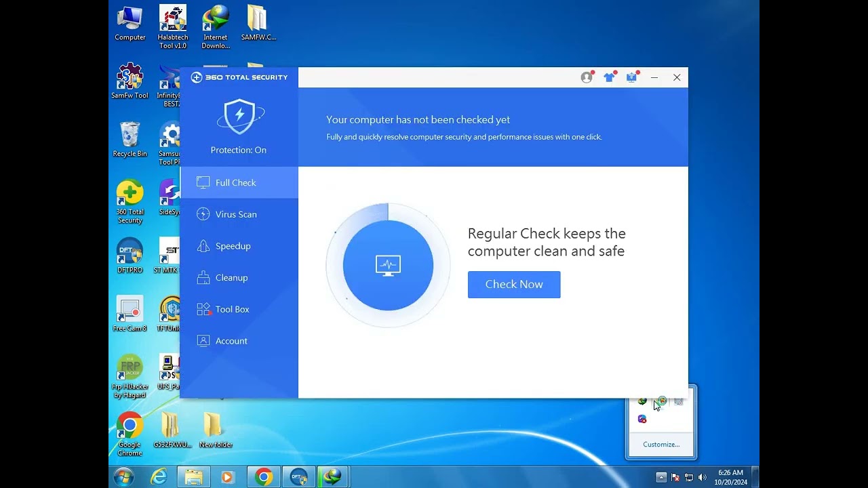Open the gift box icon in title bar
The image size is (868, 488).
pyautogui.click(x=631, y=77)
